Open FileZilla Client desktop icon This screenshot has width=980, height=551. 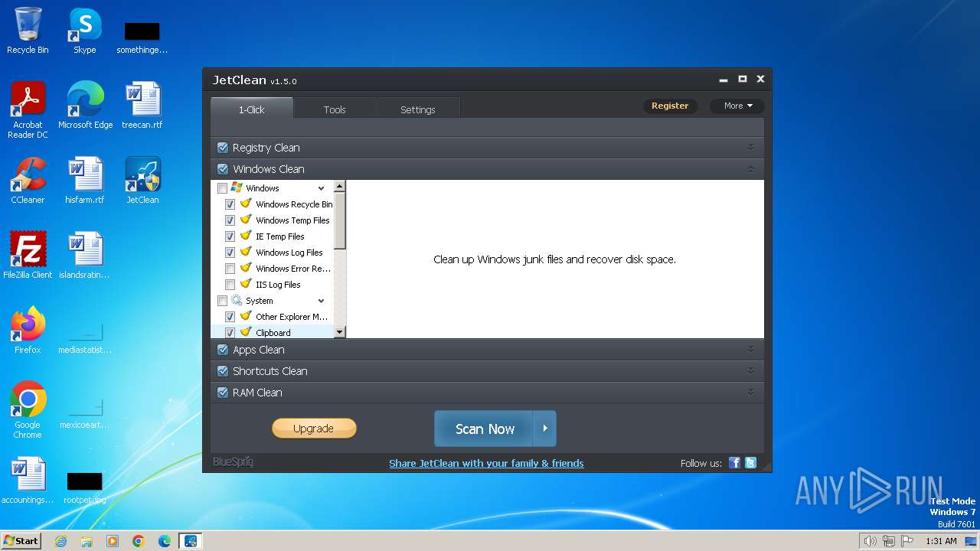[28, 255]
